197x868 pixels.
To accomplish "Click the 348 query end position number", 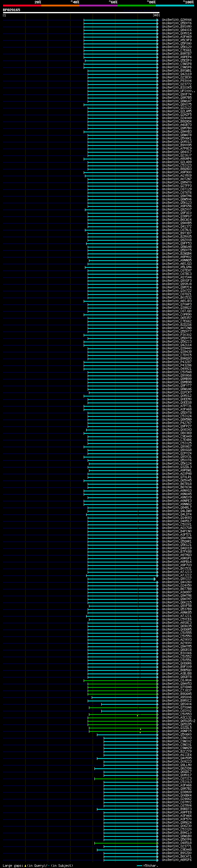I will click(x=155, y=15).
